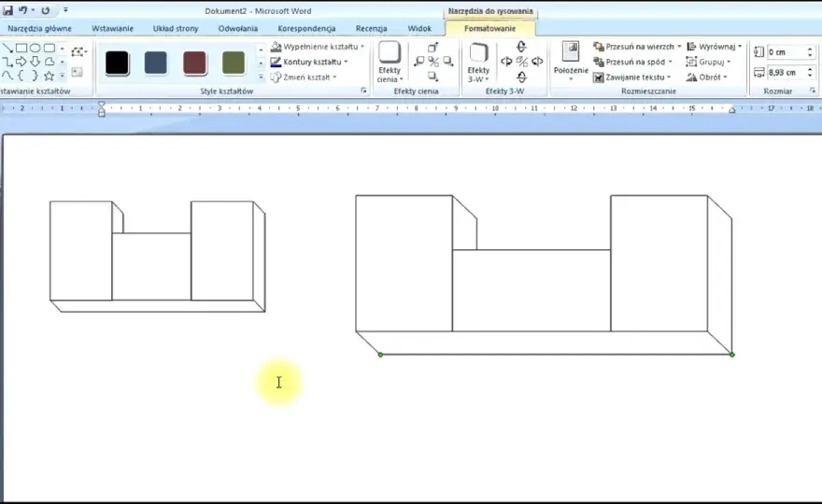Screen dimensions: 822x504
Task: Open Rozmiar dialog launcher
Action: [x=812, y=91]
